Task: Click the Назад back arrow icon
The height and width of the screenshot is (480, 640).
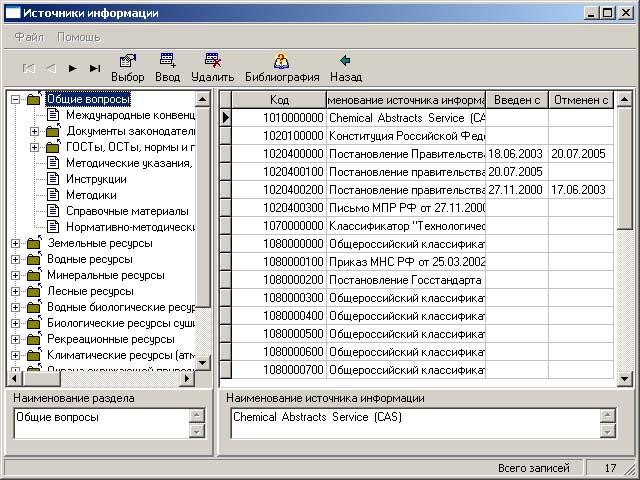Action: click(x=345, y=61)
